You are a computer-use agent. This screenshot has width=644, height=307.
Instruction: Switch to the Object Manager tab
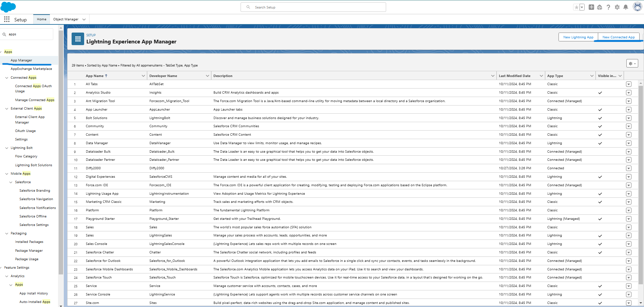[x=66, y=19]
